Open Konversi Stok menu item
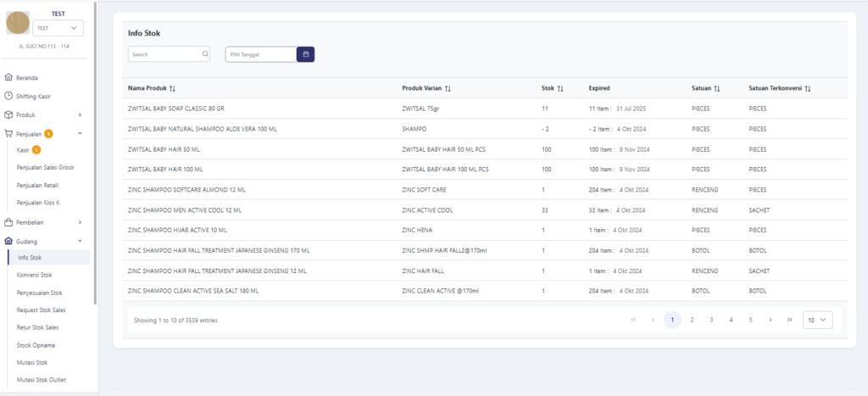This screenshot has height=396, width=868. pos(35,275)
